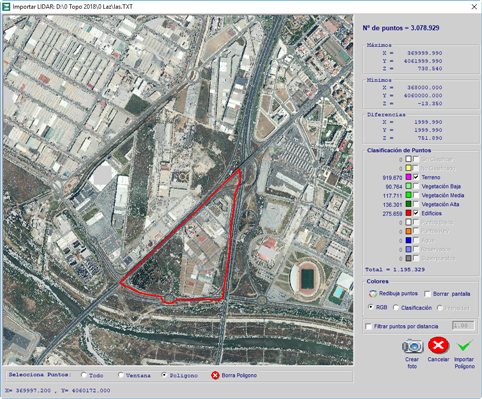Click the distance filter value field
482x399 pixels.
pos(463,326)
